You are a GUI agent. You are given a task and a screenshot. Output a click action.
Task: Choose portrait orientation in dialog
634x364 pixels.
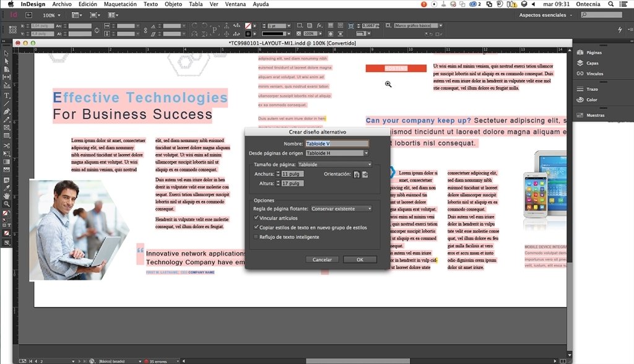coord(356,175)
